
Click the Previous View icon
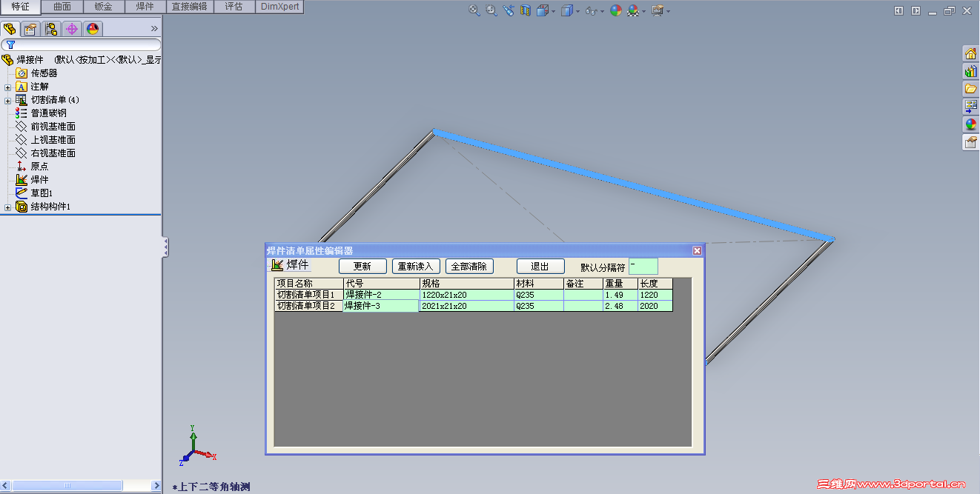click(x=509, y=10)
